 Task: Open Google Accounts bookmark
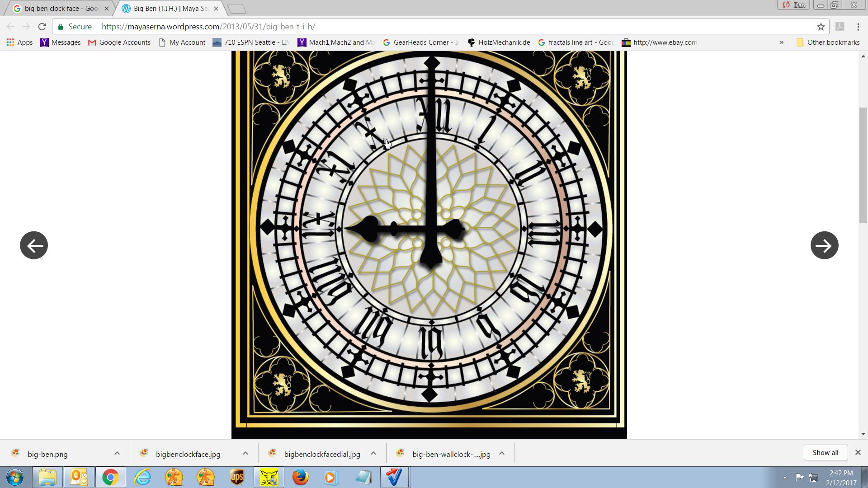(119, 42)
